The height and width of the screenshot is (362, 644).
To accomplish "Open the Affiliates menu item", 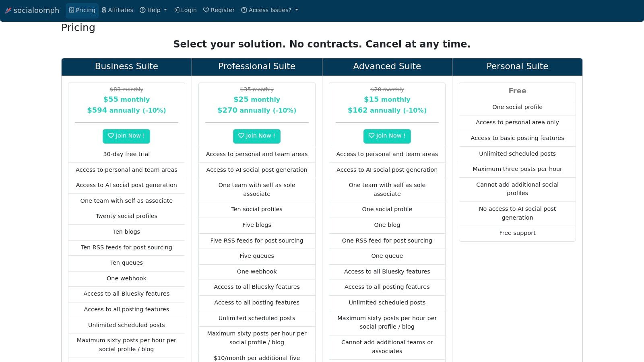I will coord(117,10).
